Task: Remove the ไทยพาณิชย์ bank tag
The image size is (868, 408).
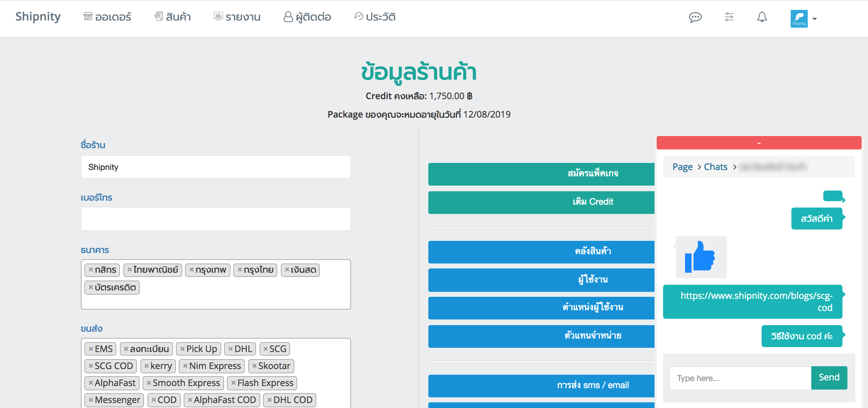Action: pos(130,270)
